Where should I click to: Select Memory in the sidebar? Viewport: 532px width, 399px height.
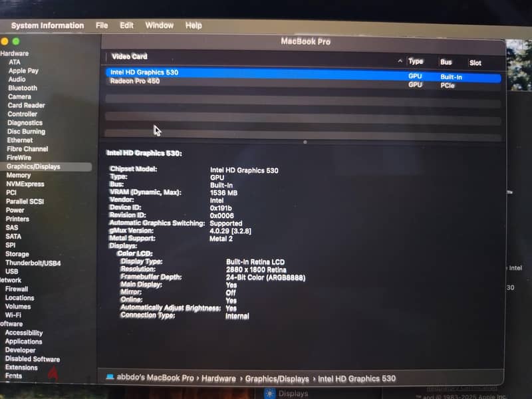coord(19,175)
